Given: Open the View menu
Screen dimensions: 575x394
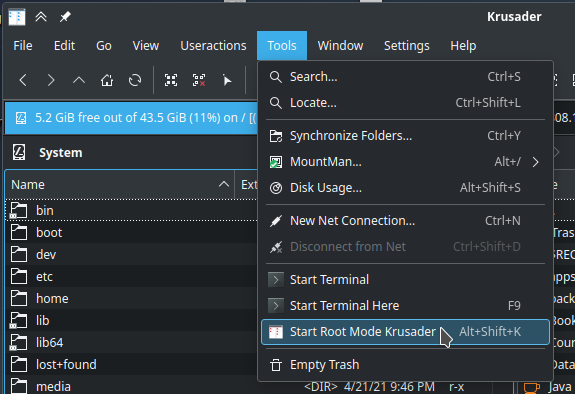Looking at the screenshot, I should (x=146, y=45).
